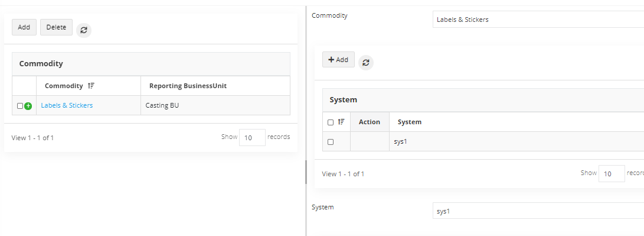Click the vertical panel splitter handle
The image size is (644, 236).
pos(306,172)
